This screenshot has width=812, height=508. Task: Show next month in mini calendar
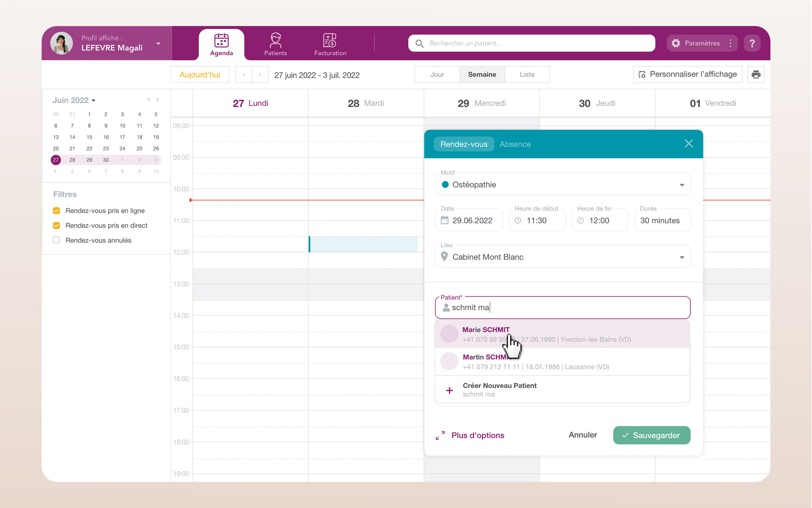click(x=157, y=100)
